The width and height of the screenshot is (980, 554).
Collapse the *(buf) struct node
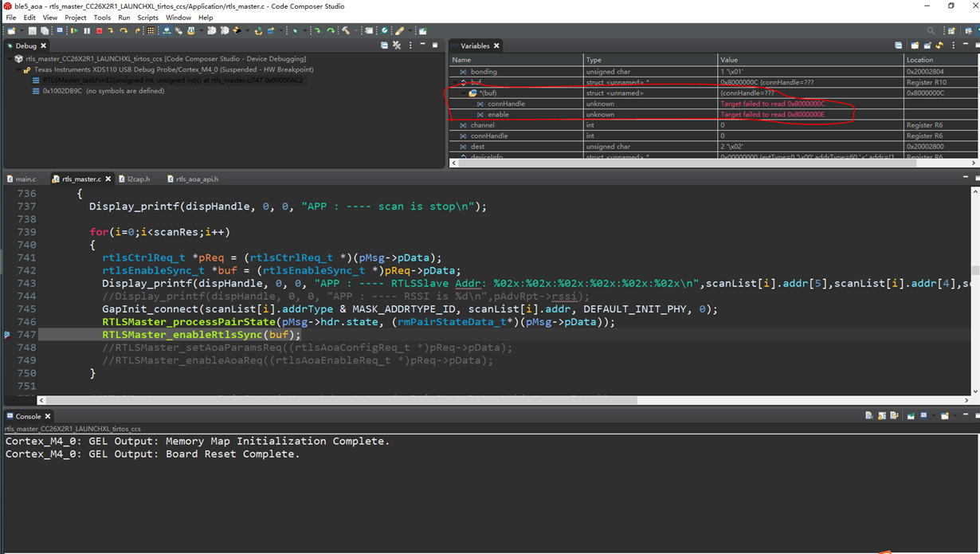point(465,93)
